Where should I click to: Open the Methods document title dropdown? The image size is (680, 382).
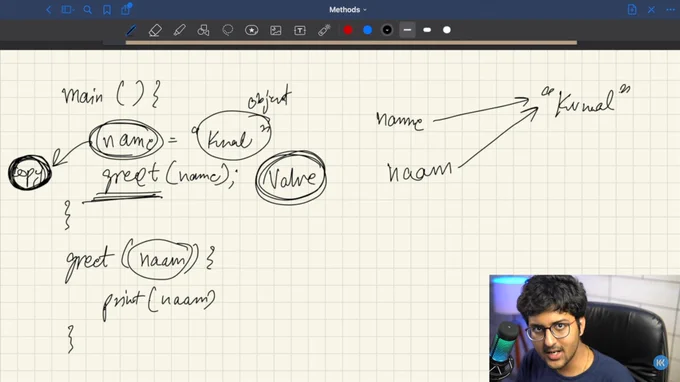click(x=347, y=10)
